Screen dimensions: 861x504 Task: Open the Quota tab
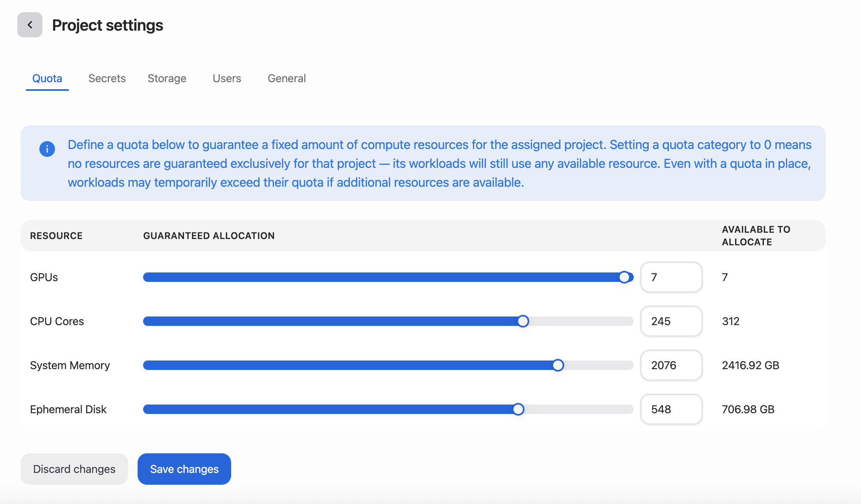click(x=47, y=78)
